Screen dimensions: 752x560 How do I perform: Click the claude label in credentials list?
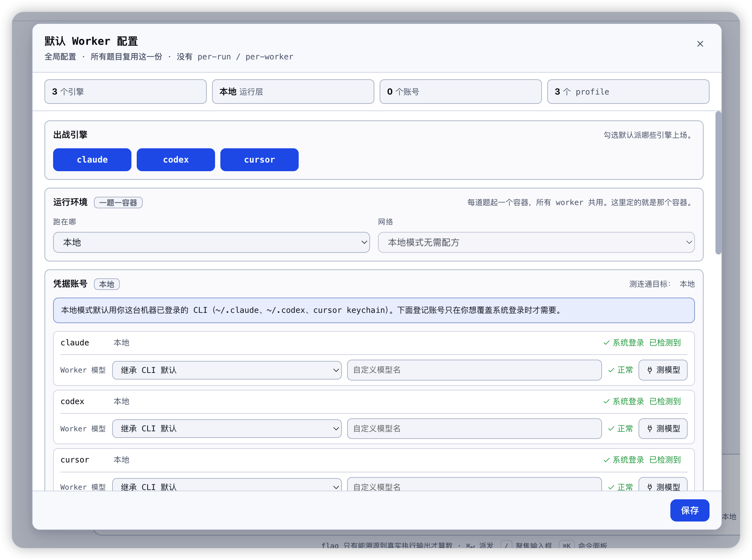pos(75,343)
